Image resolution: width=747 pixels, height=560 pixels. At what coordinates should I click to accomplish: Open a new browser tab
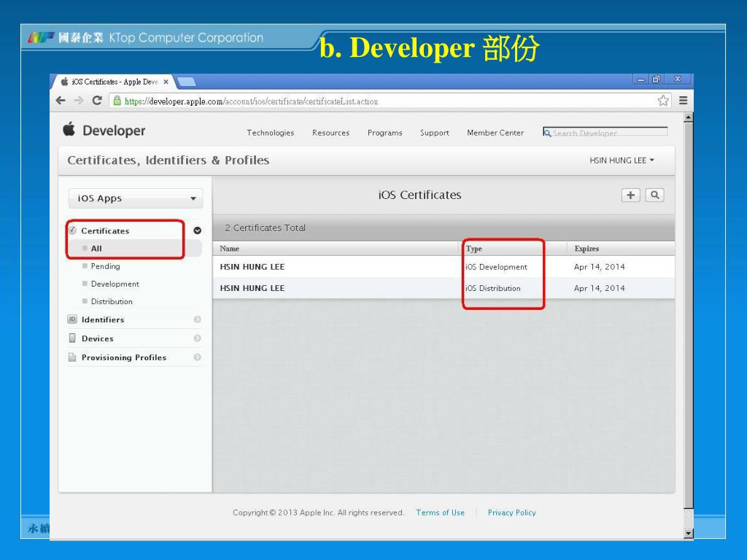point(186,82)
